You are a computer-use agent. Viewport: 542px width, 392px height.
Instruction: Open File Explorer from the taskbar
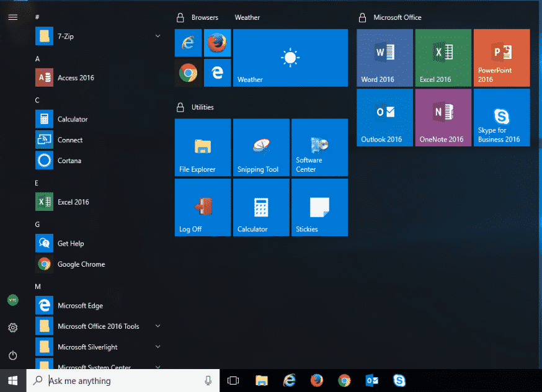[262, 381]
